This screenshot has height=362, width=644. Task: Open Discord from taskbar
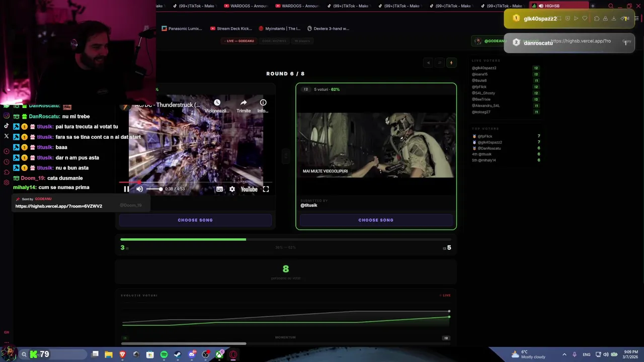[x=192, y=354]
